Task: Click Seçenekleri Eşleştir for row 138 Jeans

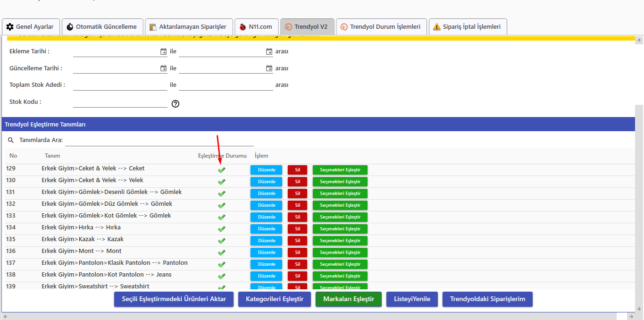Action: pyautogui.click(x=340, y=276)
